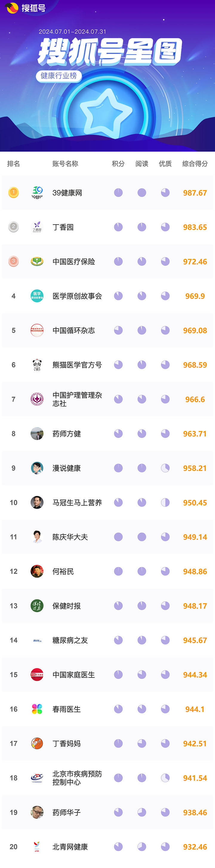Image resolution: width=215 pixels, height=868 pixels.
Task: Click the 北京市疾病预防控制中心 account name
Action: [x=77, y=778]
